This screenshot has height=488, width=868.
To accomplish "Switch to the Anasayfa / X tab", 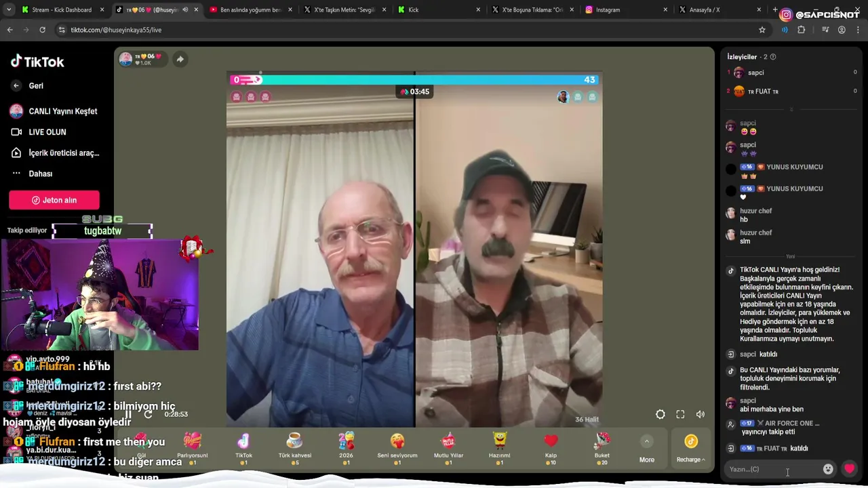I will click(720, 9).
